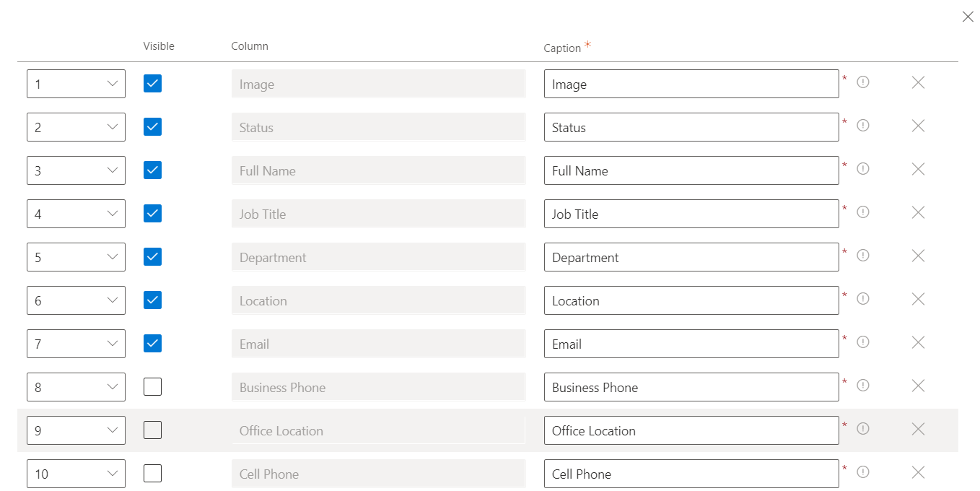Click the info icon for Location caption
This screenshot has width=980, height=491.
[x=862, y=299]
